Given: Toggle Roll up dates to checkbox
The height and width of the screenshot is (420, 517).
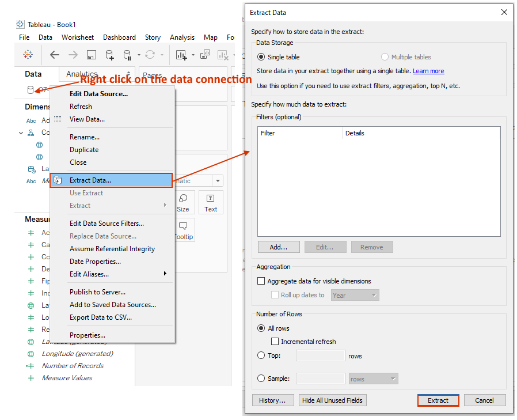Looking at the screenshot, I should click(275, 294).
